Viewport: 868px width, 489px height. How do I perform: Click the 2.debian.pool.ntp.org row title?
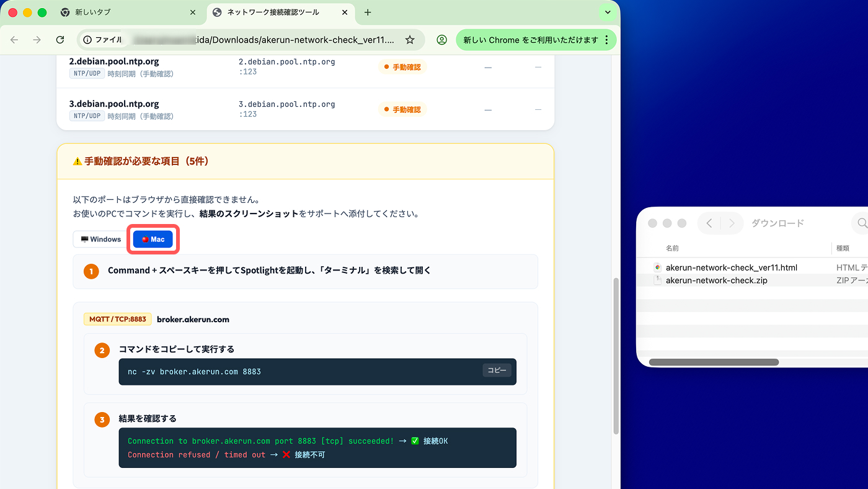[114, 61]
